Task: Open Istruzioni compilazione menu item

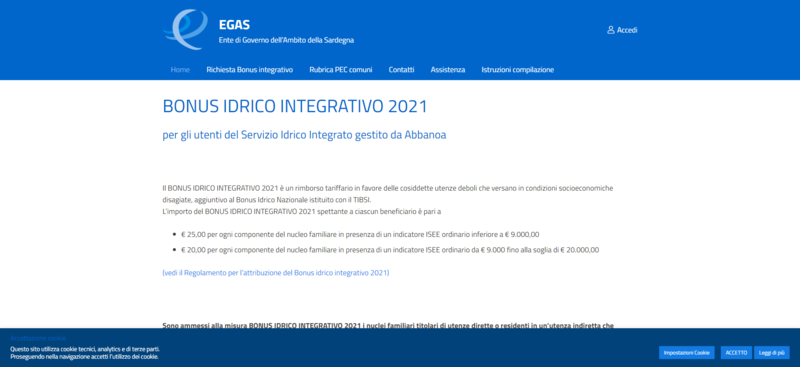Action: (x=518, y=70)
